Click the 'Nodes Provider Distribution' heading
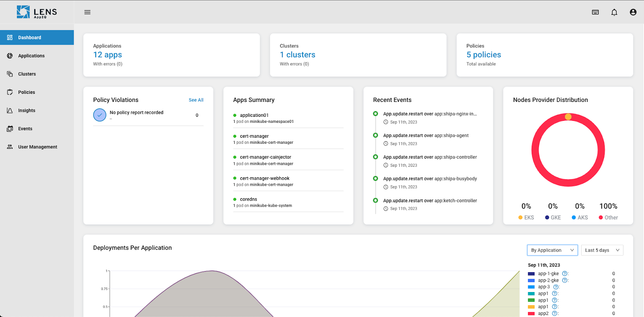This screenshot has height=317, width=644. pyautogui.click(x=550, y=100)
